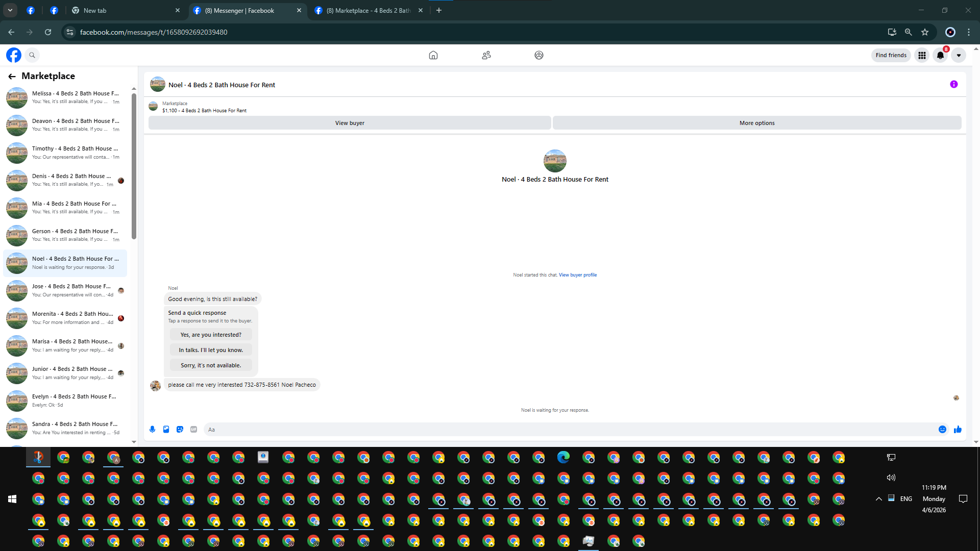The width and height of the screenshot is (980, 551).
Task: Open a new browser tab with plus
Action: 439,10
